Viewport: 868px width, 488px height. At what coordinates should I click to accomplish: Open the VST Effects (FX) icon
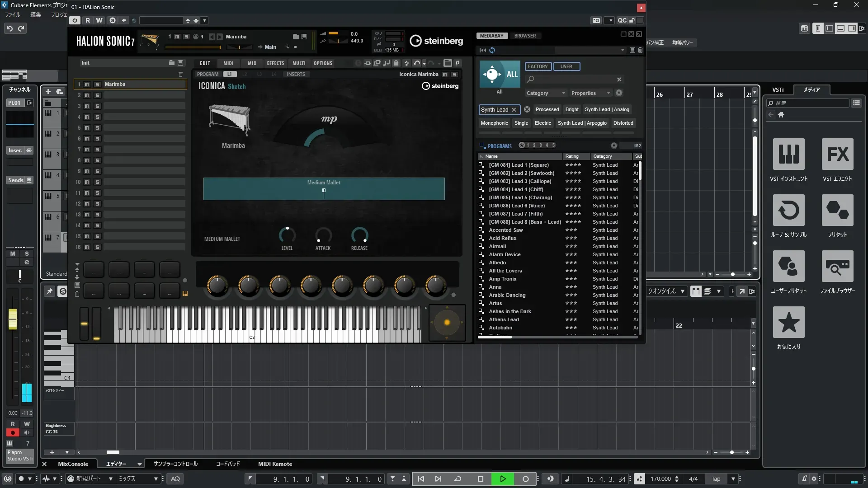coord(837,155)
